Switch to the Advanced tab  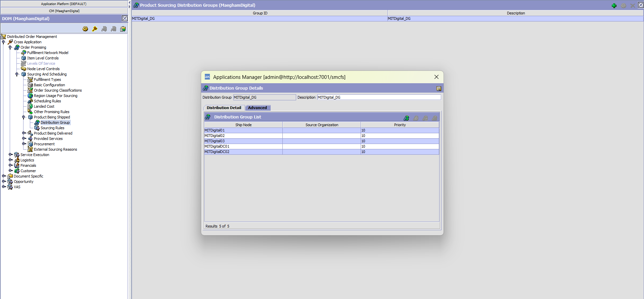click(257, 108)
